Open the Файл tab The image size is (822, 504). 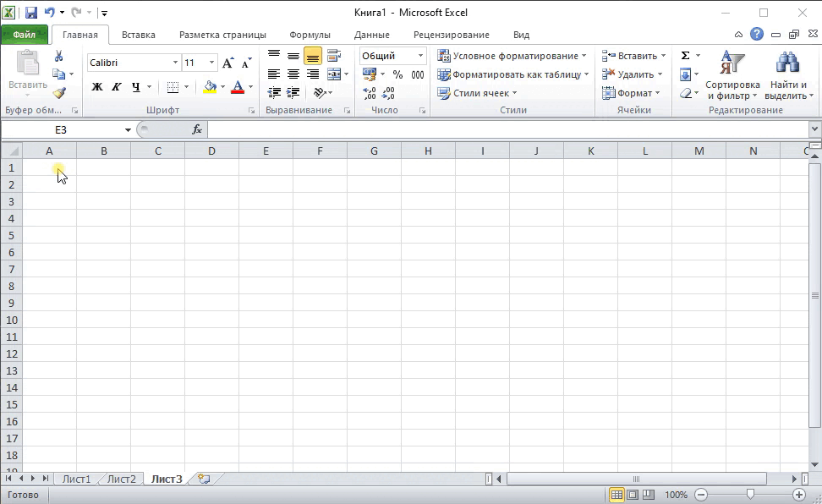[25, 35]
